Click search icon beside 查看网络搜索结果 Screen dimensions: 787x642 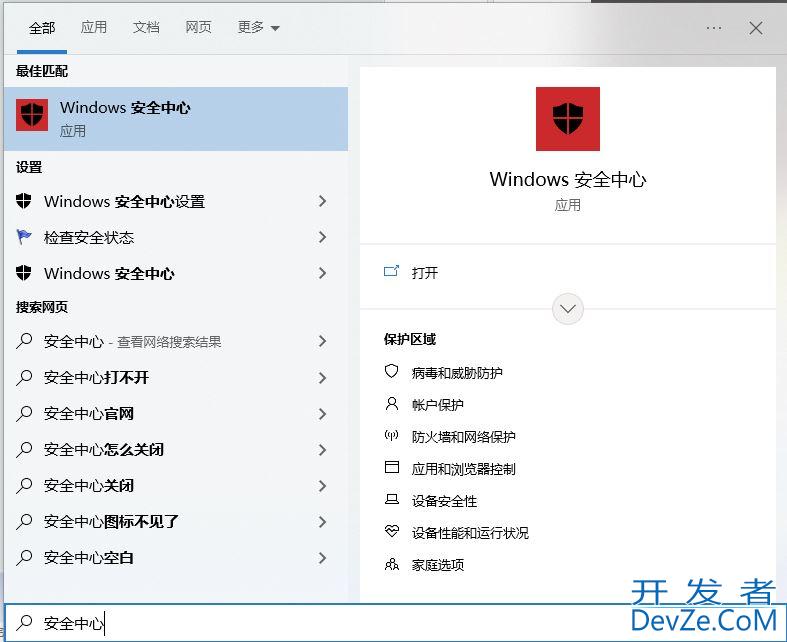pyautogui.click(x=24, y=341)
